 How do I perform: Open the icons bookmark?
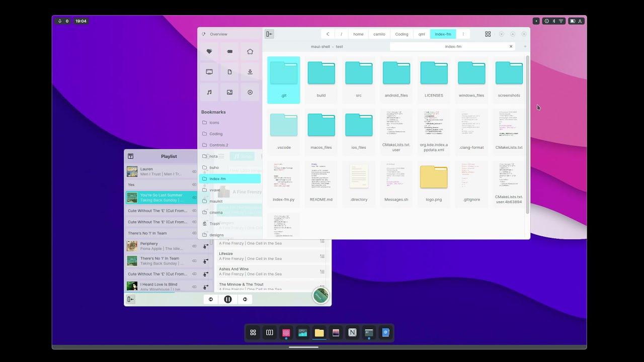tap(230, 123)
